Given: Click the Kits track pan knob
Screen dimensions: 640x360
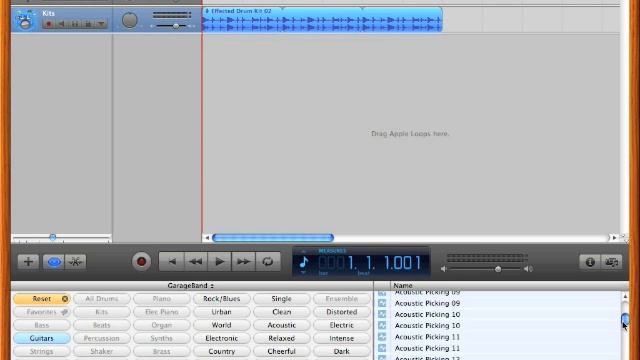Looking at the screenshot, I should click(x=130, y=20).
